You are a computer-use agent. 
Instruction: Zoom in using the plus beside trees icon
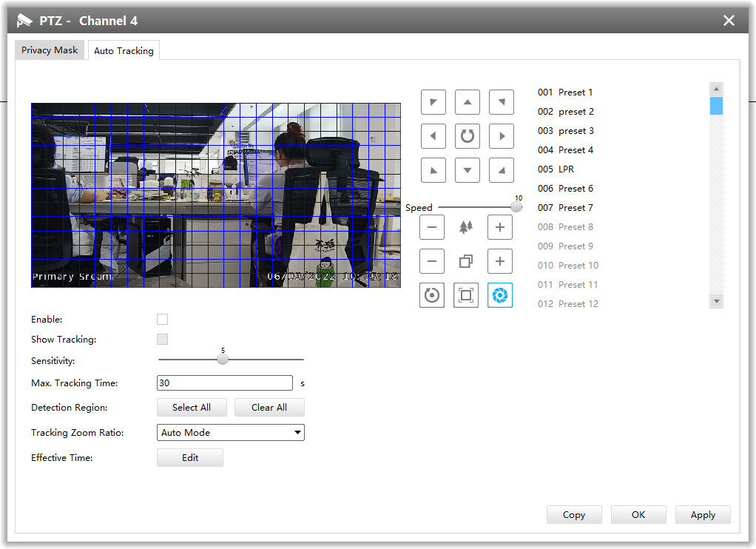point(500,227)
